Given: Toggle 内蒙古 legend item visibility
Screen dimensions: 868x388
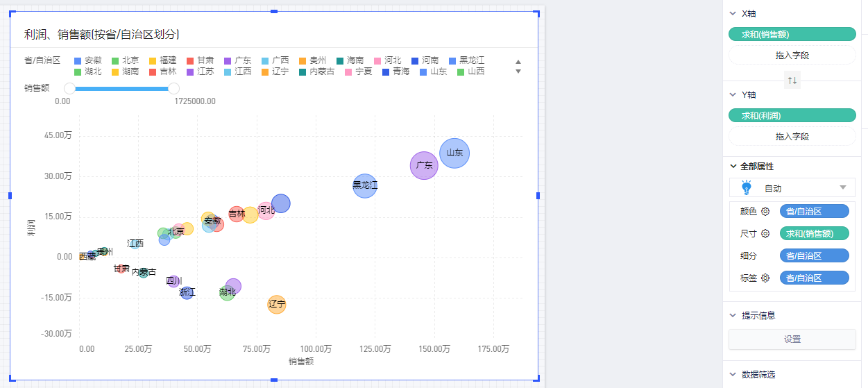Looking at the screenshot, I should tap(316, 71).
